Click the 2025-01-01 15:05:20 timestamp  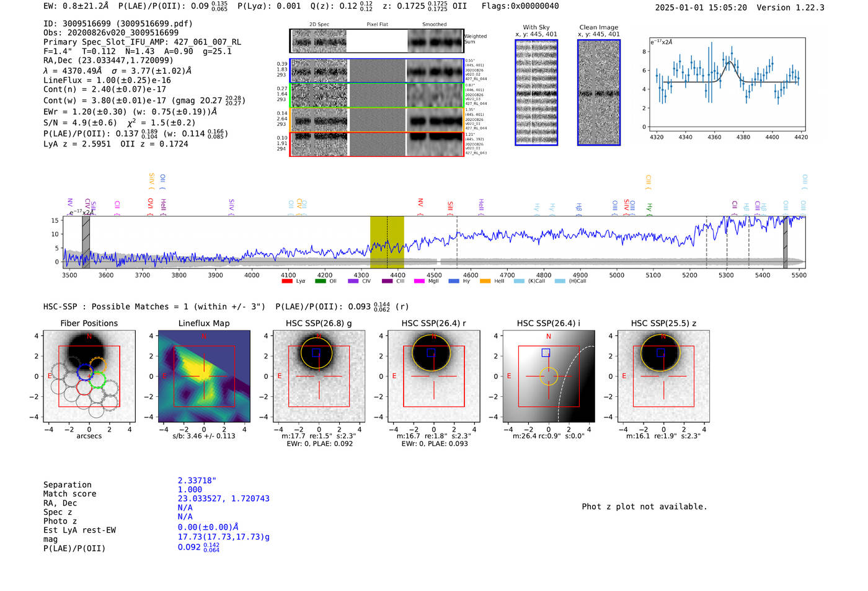pyautogui.click(x=701, y=7)
